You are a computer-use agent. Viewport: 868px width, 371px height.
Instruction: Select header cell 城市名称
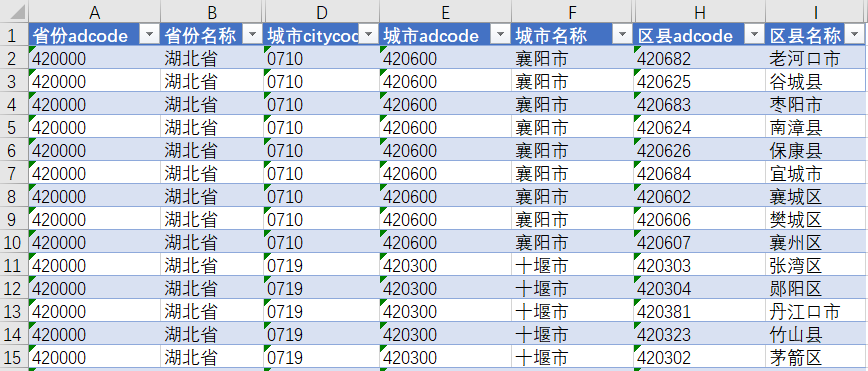572,35
